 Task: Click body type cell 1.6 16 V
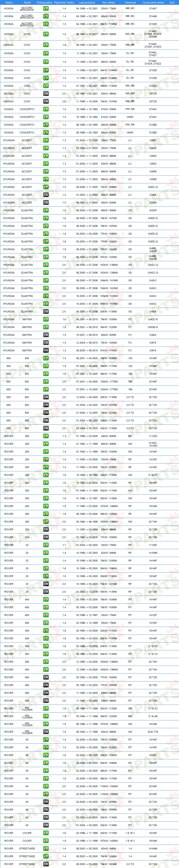(130, 833)
